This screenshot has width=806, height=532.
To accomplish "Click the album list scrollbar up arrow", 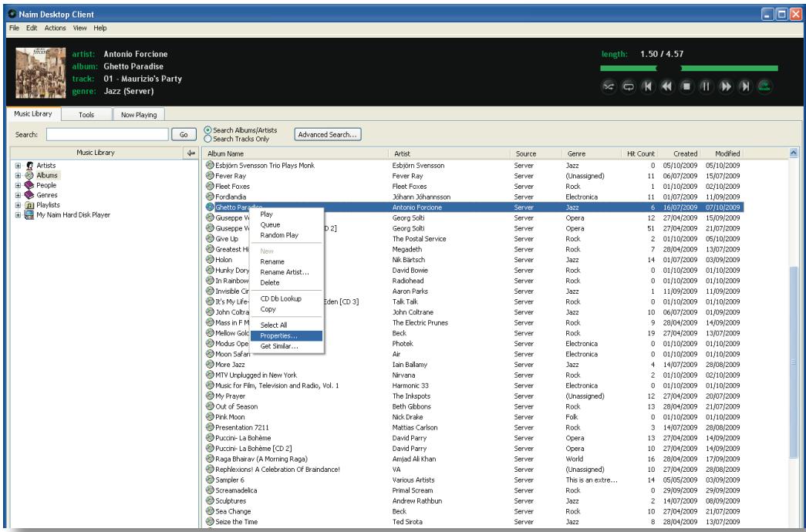I will tap(794, 153).
